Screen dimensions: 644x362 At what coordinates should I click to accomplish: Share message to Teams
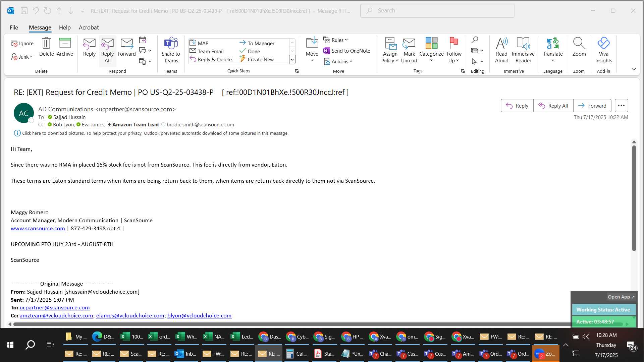171,50
